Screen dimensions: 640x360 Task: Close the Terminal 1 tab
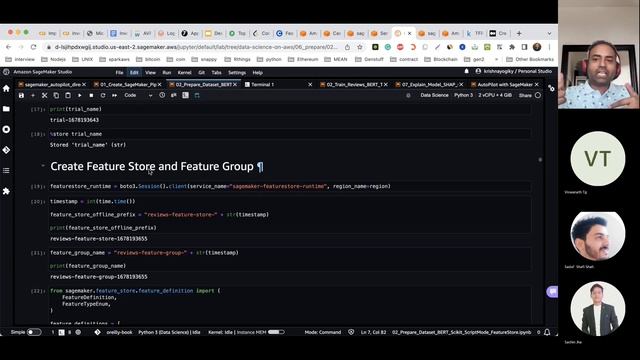click(310, 84)
